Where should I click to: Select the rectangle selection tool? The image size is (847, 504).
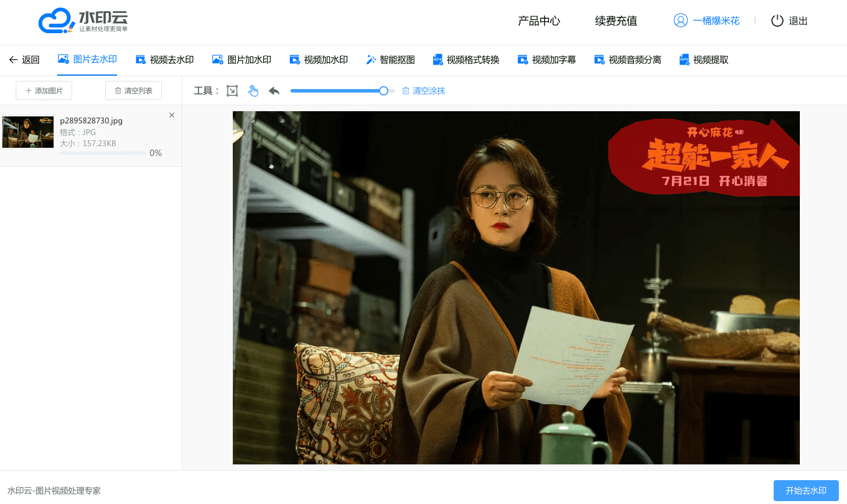click(x=232, y=91)
